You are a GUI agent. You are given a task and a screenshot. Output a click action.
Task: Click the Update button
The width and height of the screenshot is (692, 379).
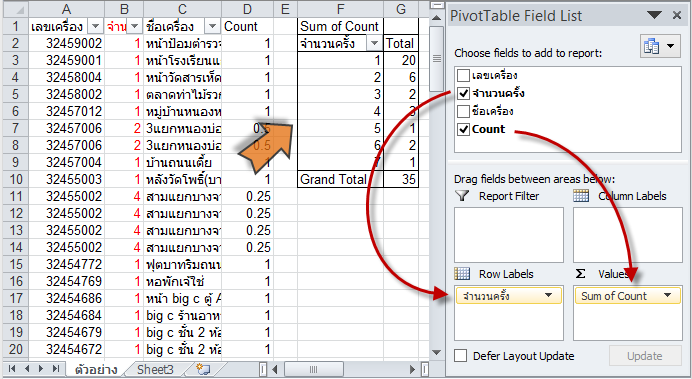point(645,356)
